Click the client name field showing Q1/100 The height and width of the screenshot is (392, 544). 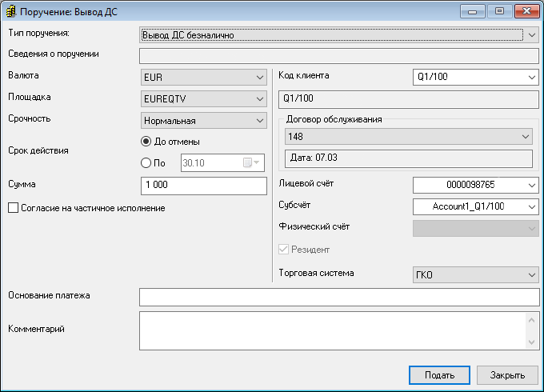(408, 99)
